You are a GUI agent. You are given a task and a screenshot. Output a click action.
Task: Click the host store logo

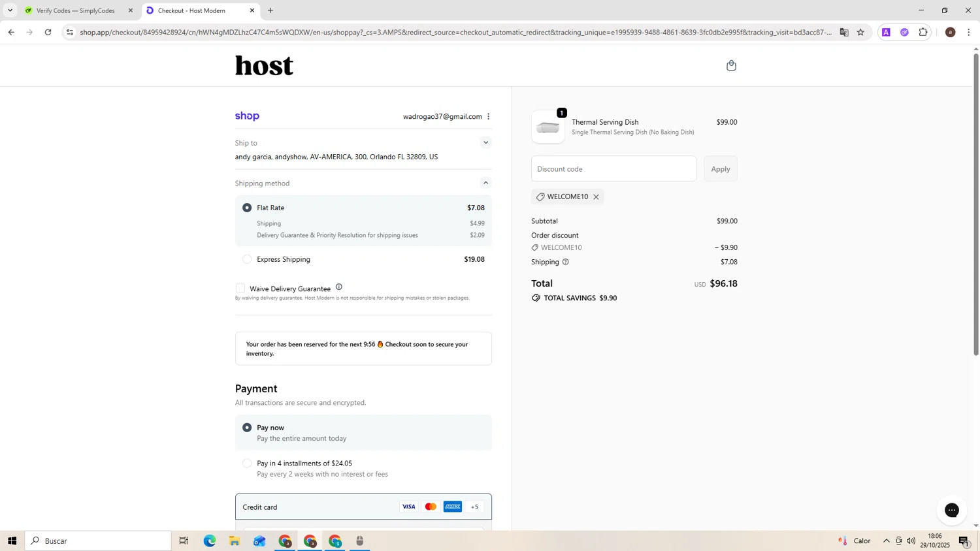click(264, 65)
